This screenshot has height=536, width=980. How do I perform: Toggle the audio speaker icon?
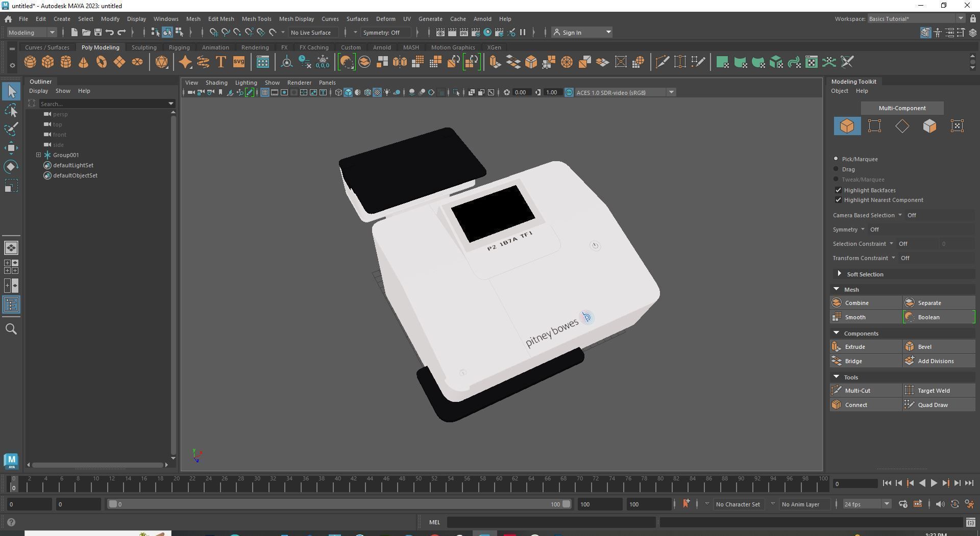[940, 504]
